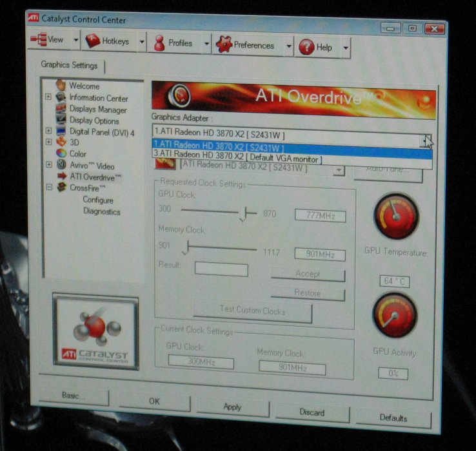Click the 901MHz requested memory clock field
476x451 pixels.
coord(320,254)
